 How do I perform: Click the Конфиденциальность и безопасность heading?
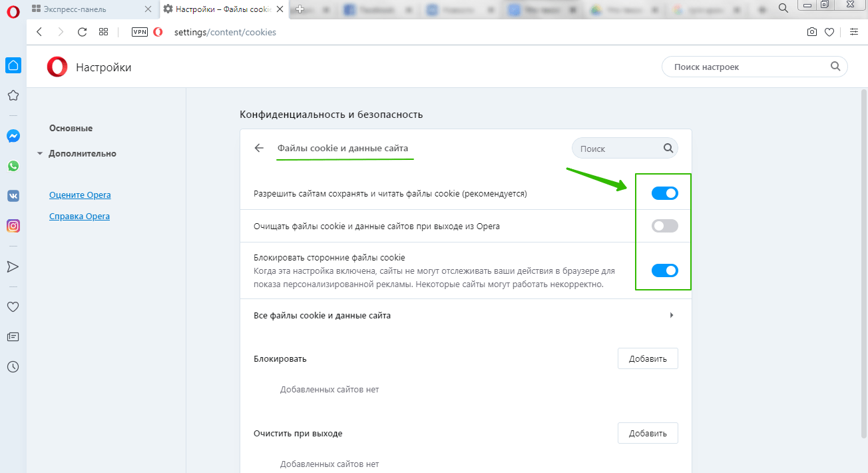(x=331, y=115)
